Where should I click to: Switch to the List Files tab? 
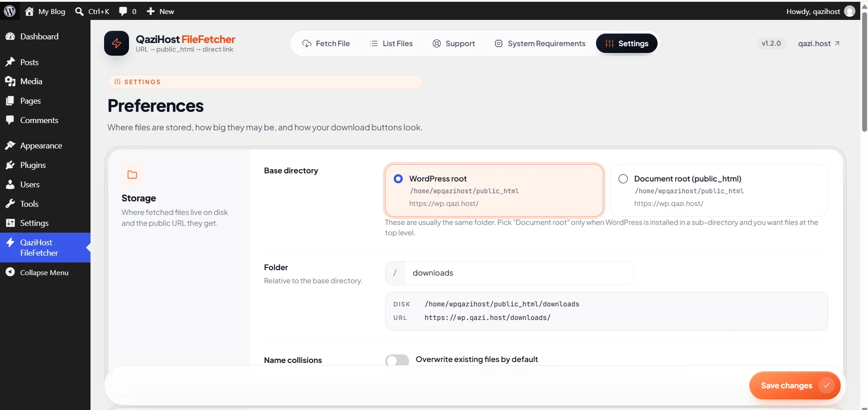(x=391, y=43)
